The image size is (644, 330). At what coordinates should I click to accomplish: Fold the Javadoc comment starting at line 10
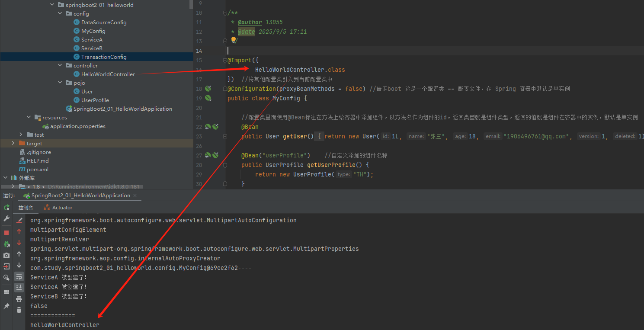225,13
